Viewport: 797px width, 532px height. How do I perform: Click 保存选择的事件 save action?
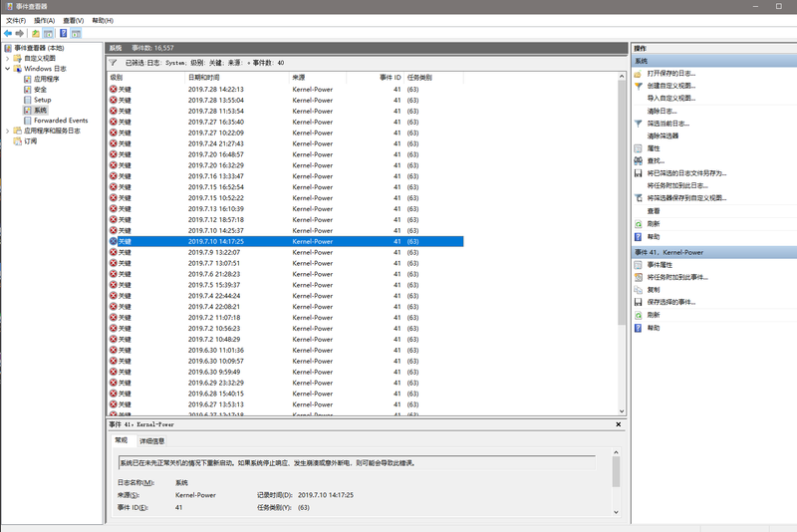click(x=670, y=302)
